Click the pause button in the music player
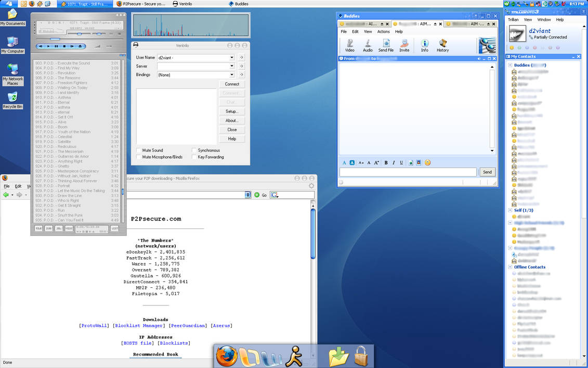 [56, 46]
